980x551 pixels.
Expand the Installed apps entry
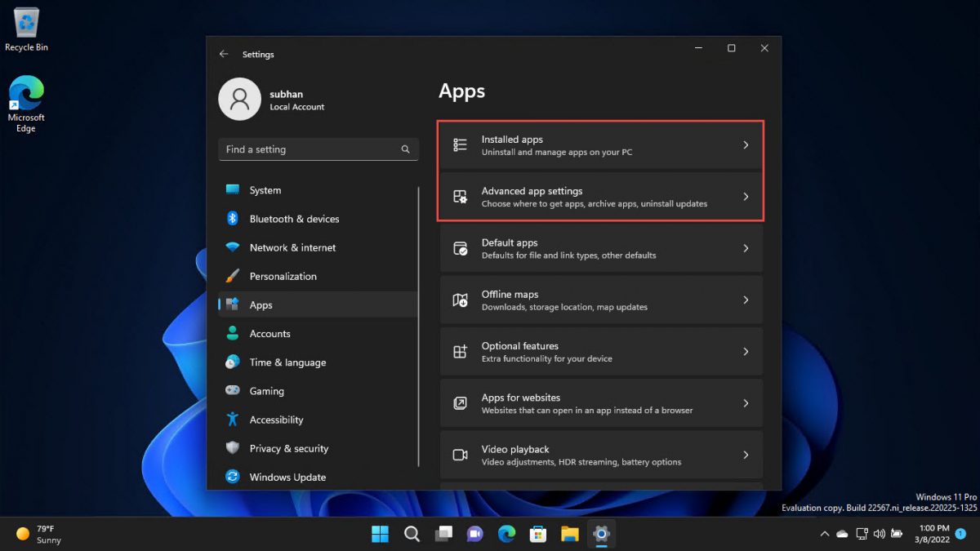pyautogui.click(x=746, y=144)
